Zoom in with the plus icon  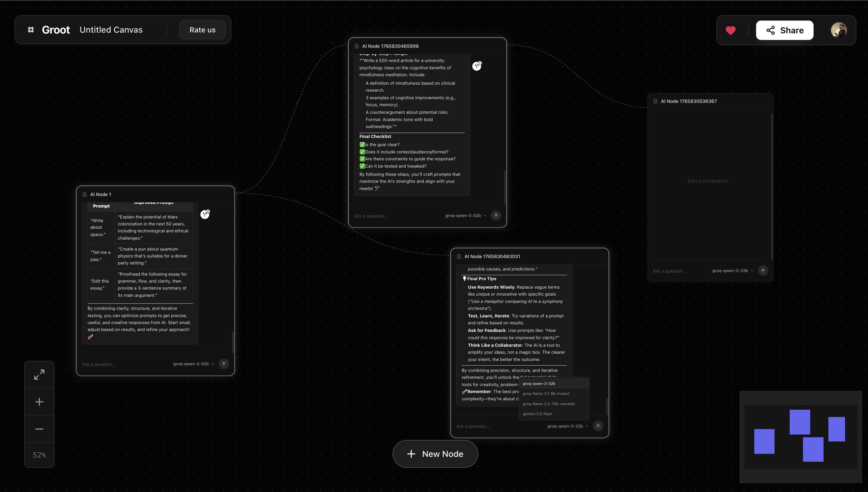39,402
